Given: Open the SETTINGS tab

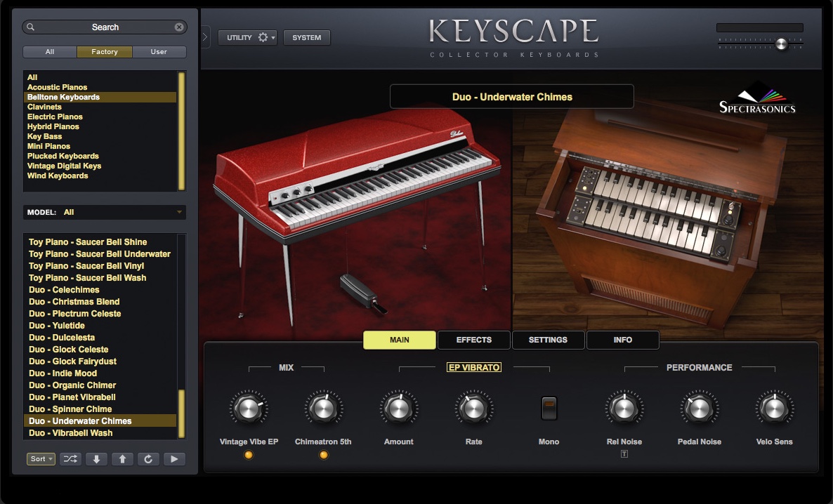Looking at the screenshot, I should [x=548, y=340].
